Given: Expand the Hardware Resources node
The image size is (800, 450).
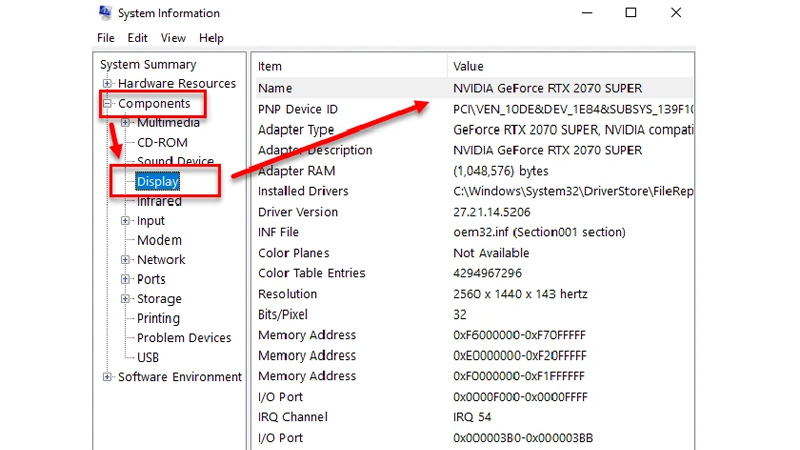Looking at the screenshot, I should pos(108,84).
